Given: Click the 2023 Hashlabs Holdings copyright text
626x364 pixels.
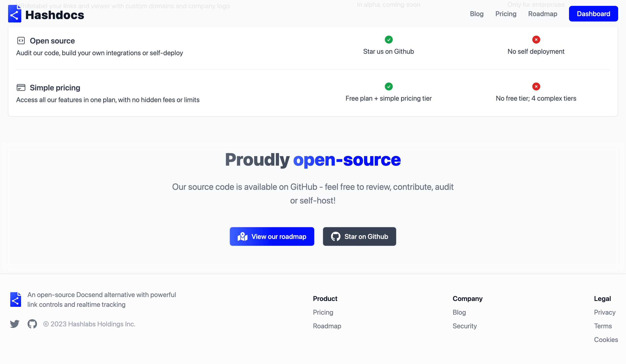Looking at the screenshot, I should [x=89, y=324].
